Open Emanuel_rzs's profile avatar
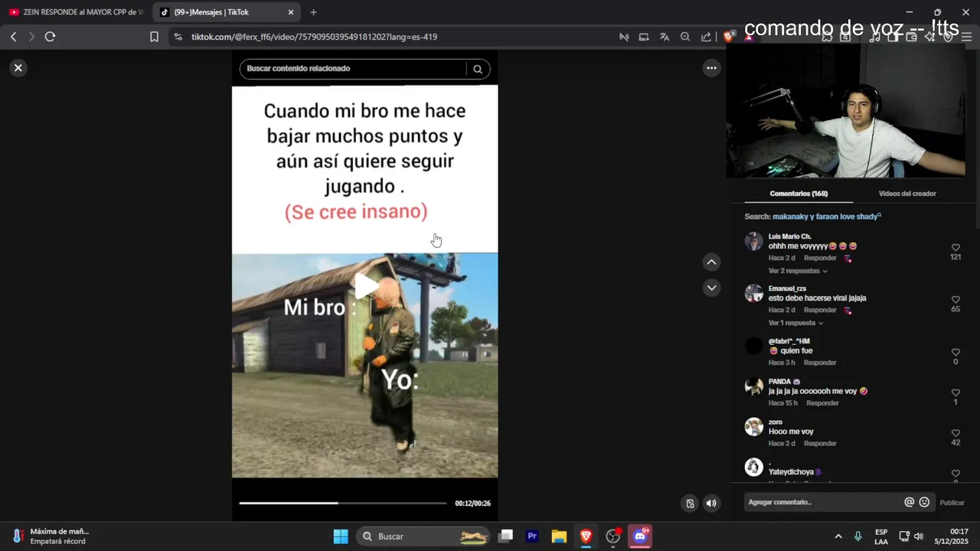 754,294
